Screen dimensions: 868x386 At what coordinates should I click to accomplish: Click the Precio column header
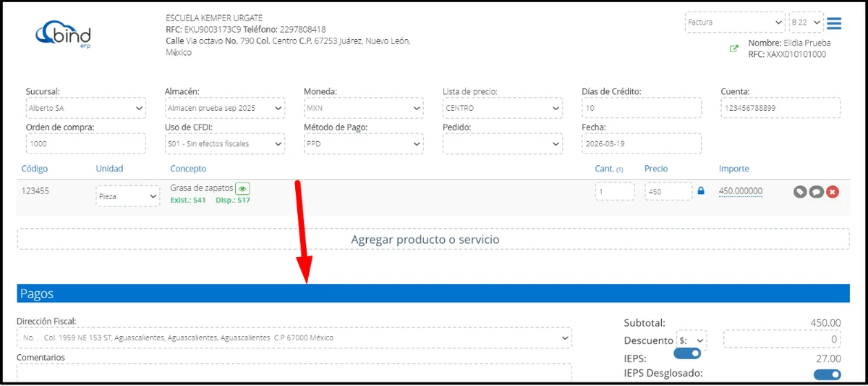click(x=656, y=169)
